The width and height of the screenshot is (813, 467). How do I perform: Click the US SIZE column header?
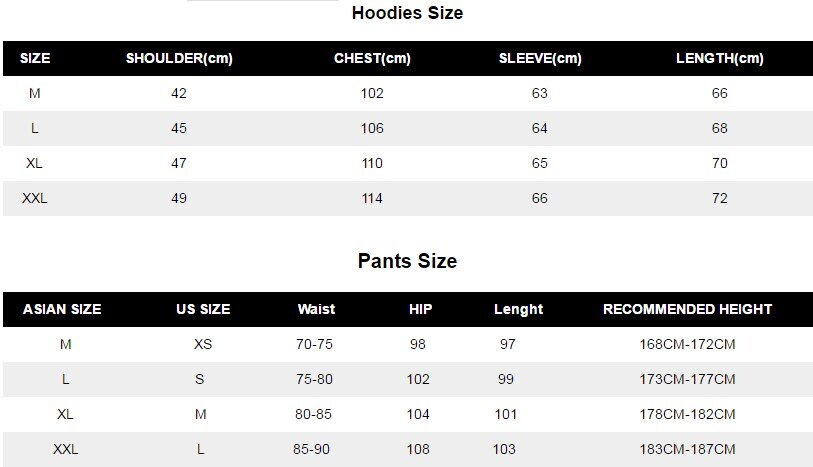pos(201,309)
